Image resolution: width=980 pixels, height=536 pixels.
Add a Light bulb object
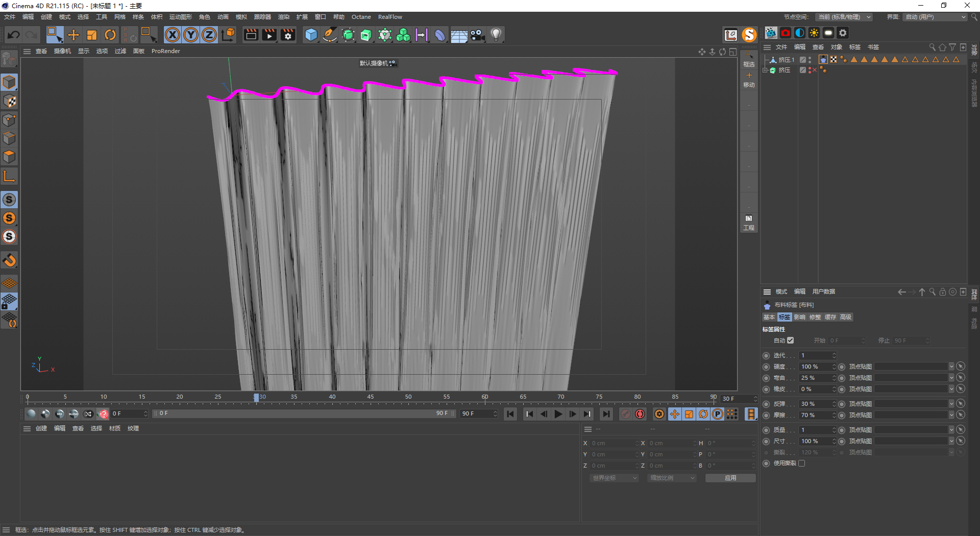tap(496, 35)
